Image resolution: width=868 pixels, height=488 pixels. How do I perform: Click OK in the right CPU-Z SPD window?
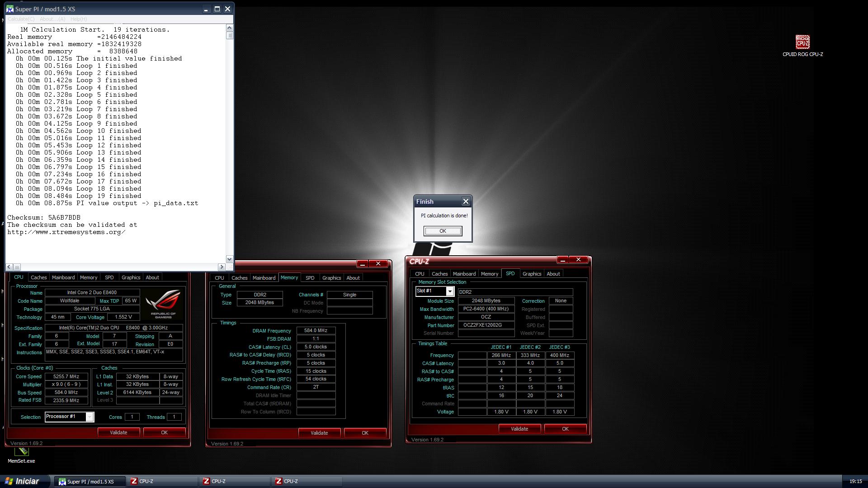tap(565, 429)
